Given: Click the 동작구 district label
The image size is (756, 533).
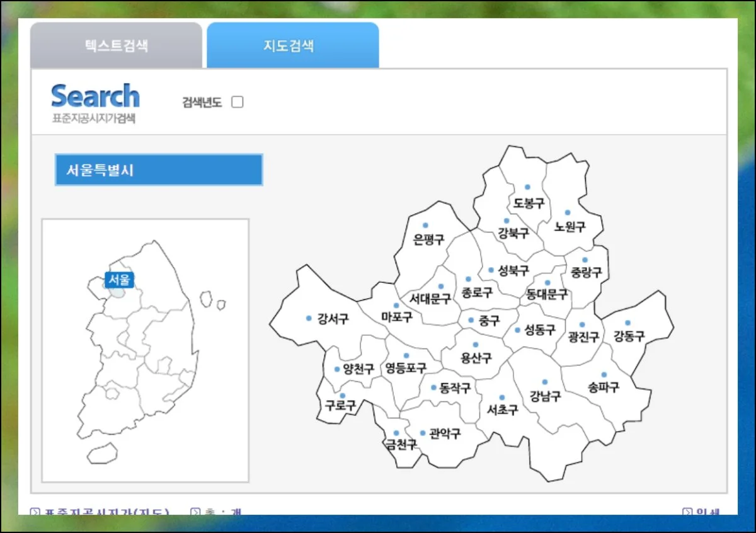Looking at the screenshot, I should (x=455, y=388).
